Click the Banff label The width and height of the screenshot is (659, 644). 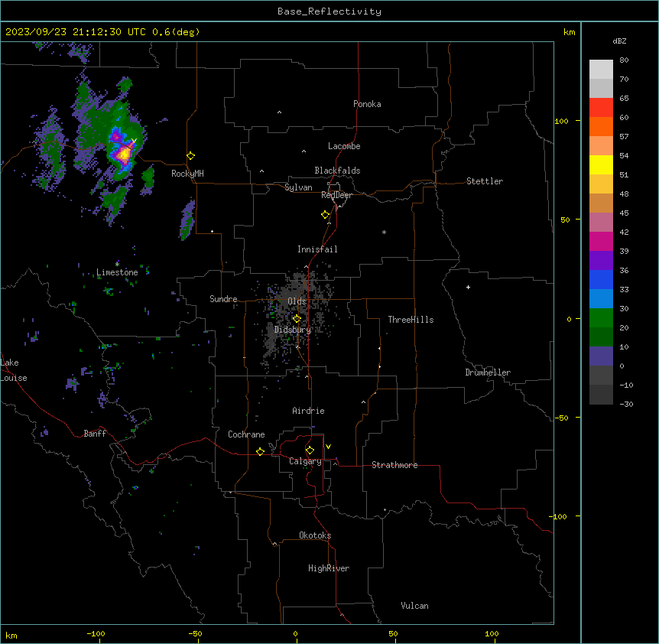point(95,434)
